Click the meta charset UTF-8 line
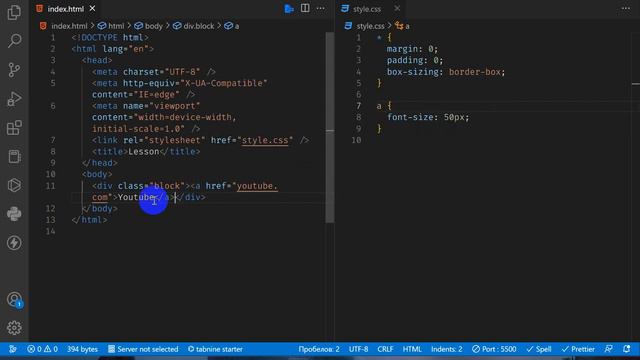This screenshot has width=640, height=360. 154,72
